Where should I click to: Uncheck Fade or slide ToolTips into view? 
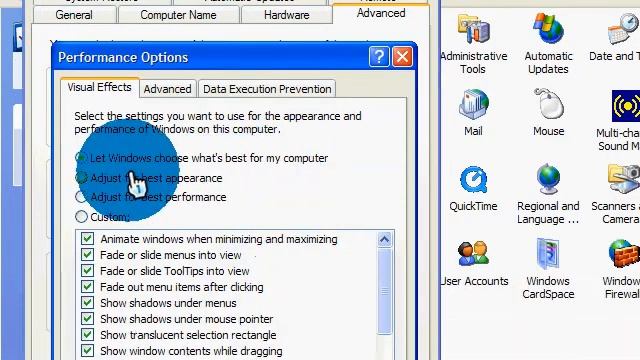(87, 271)
